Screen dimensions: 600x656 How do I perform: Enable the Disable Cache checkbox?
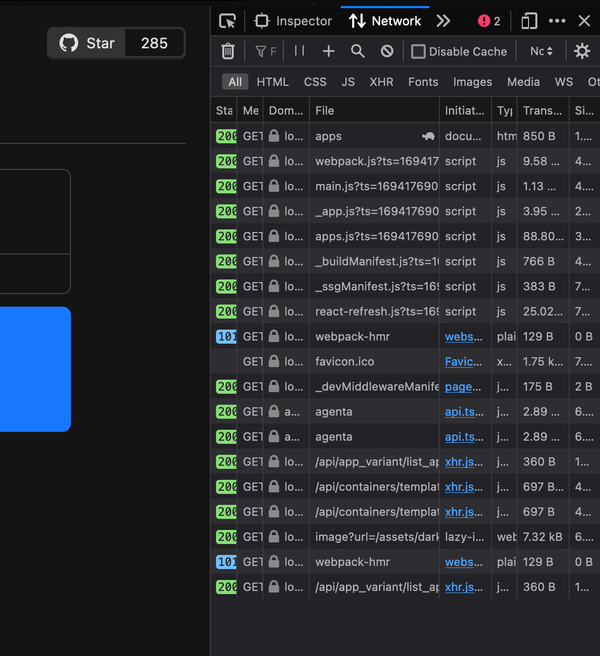point(419,52)
